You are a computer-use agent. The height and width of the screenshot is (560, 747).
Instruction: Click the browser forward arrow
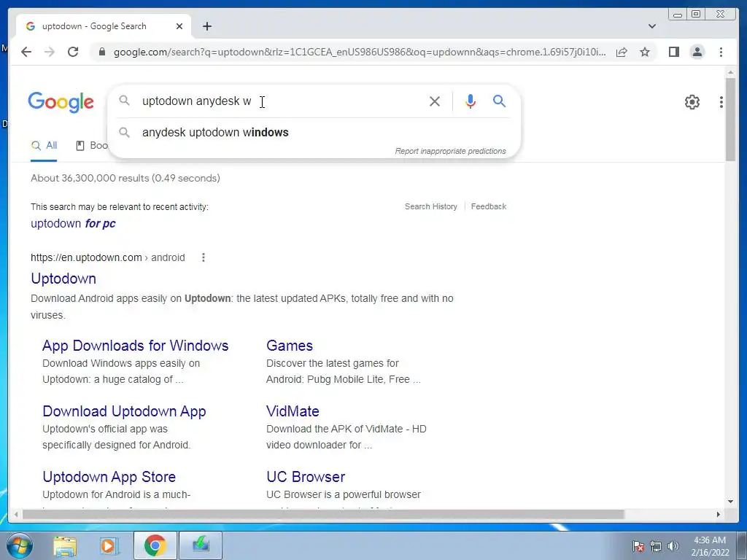[50, 52]
